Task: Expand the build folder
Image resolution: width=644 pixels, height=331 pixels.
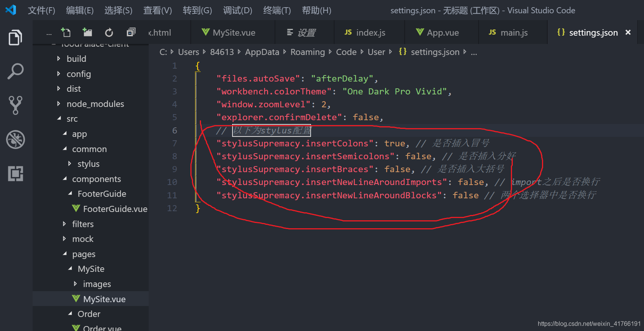Action: (x=58, y=58)
